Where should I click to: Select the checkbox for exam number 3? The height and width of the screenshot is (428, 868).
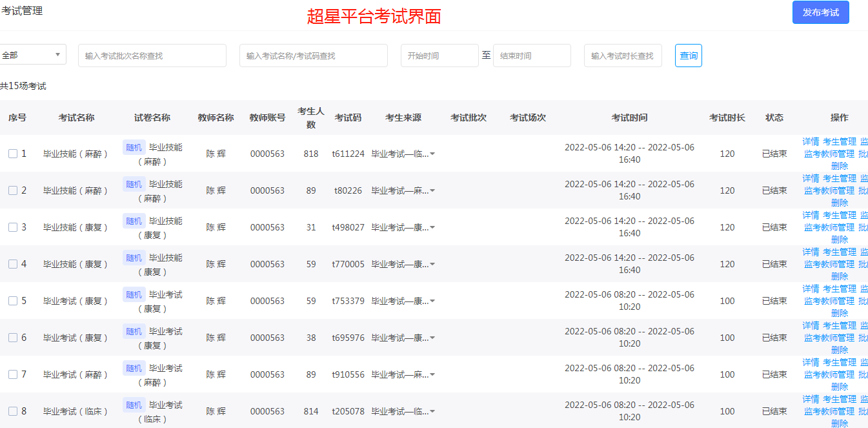coord(13,227)
